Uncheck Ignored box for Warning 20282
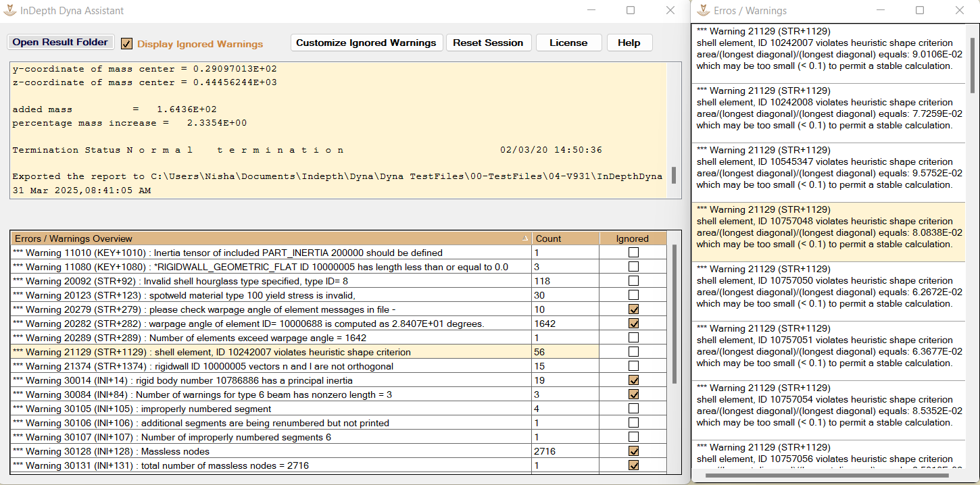The image size is (980, 485). tap(633, 324)
